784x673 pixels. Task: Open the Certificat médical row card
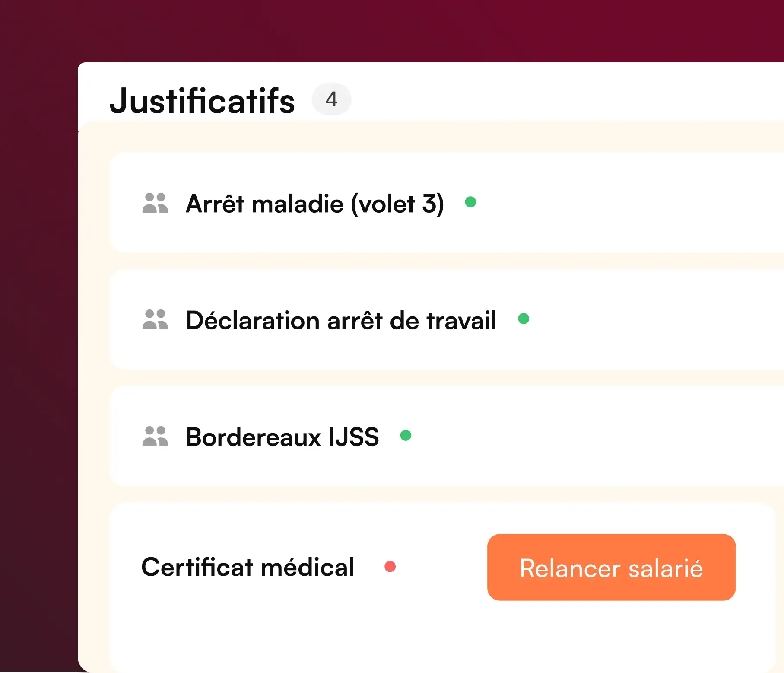pos(443,588)
